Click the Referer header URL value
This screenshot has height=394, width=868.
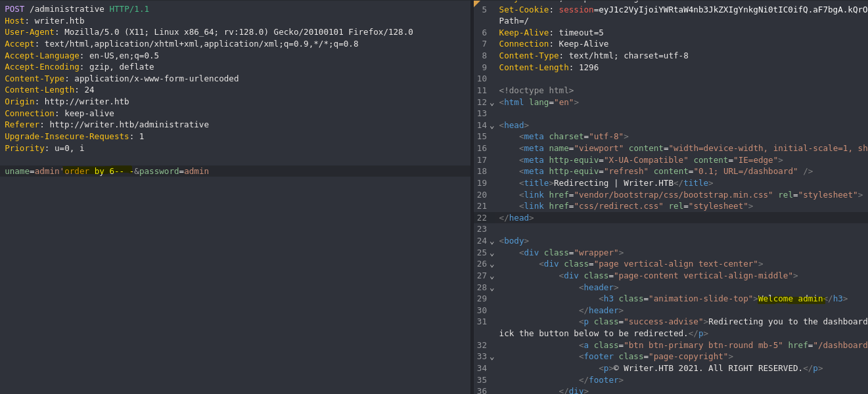(x=129, y=125)
